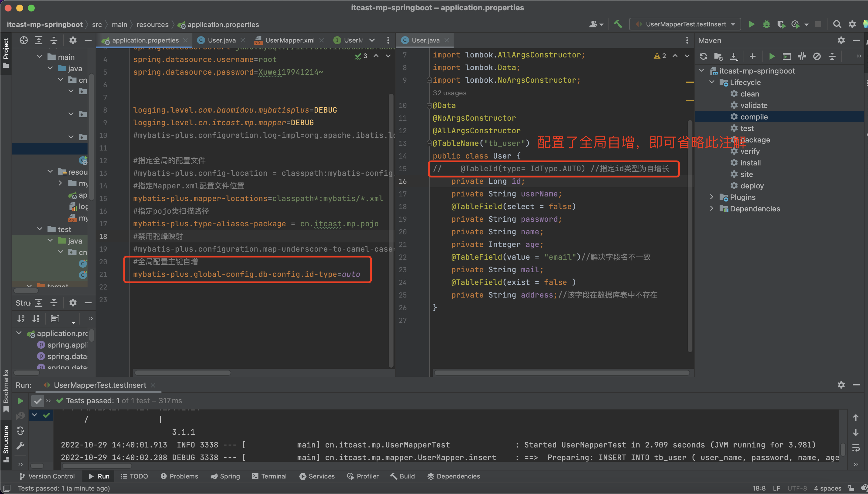Click 32 usages hint above @Data
The width and height of the screenshot is (868, 494).
coord(449,93)
